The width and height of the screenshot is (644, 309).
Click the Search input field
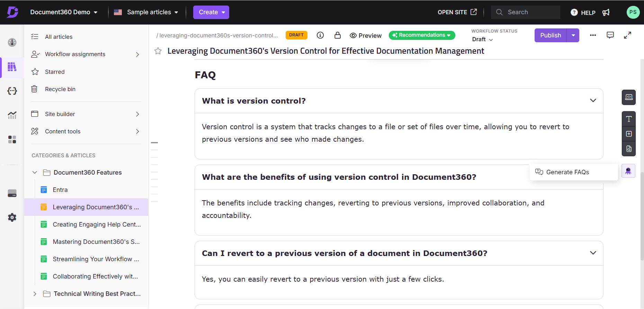pyautogui.click(x=525, y=12)
